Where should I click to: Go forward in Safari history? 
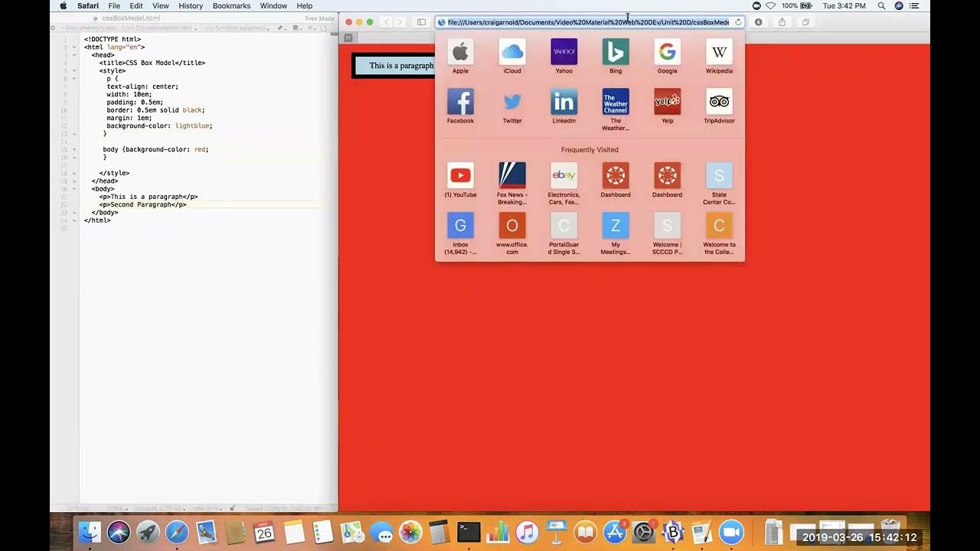point(400,22)
